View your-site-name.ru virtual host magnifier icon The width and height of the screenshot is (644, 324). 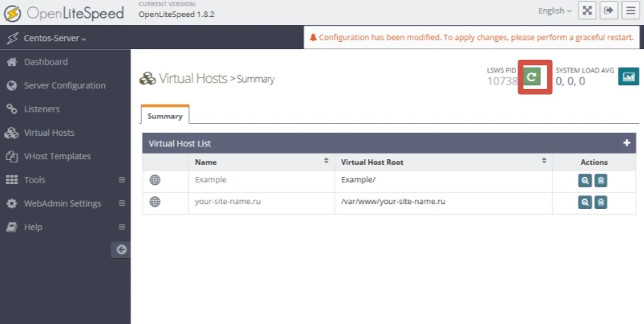tap(585, 202)
